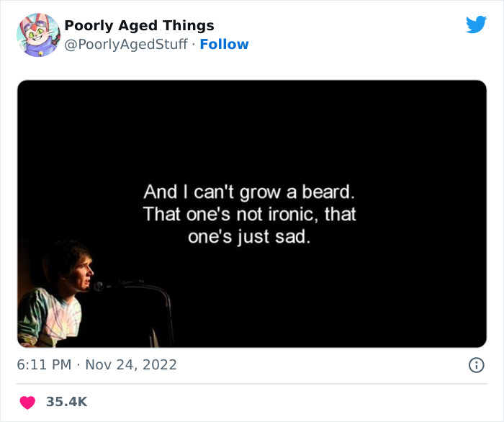Screen dimensions: 504x422
Task: Click the "That one's not ironic, that" line
Action: [250, 214]
